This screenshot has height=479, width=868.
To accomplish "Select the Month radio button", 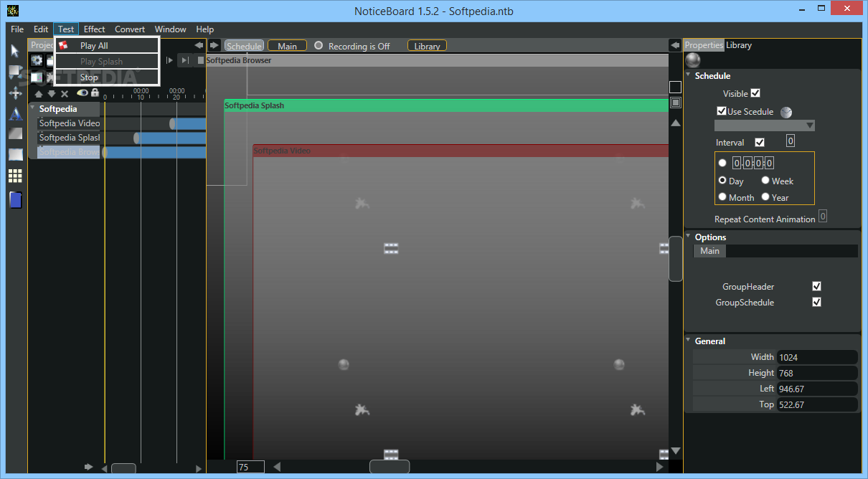I will click(722, 196).
